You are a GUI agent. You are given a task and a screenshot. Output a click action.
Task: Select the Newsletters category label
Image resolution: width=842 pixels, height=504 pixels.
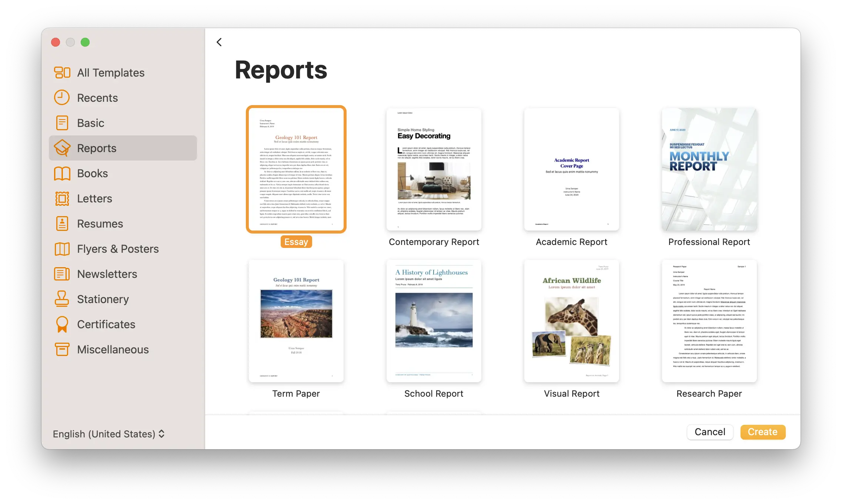[x=107, y=274]
